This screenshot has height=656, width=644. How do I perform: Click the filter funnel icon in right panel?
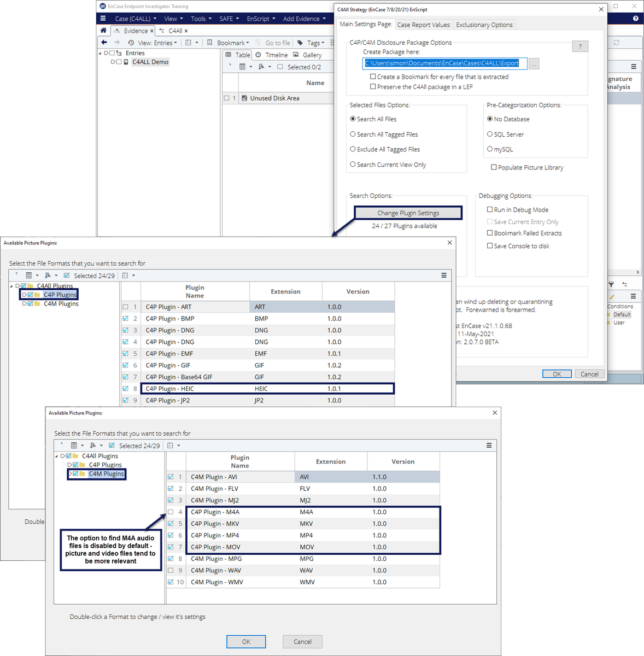[x=611, y=284]
